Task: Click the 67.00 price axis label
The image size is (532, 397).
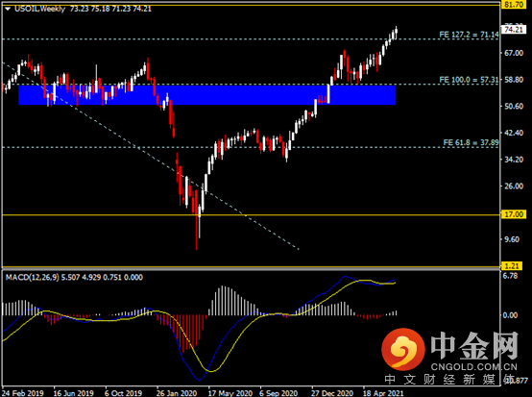Action: [514, 53]
